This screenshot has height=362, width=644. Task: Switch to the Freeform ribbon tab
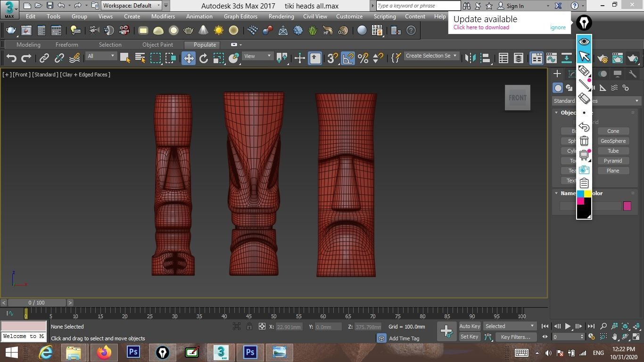67,45
